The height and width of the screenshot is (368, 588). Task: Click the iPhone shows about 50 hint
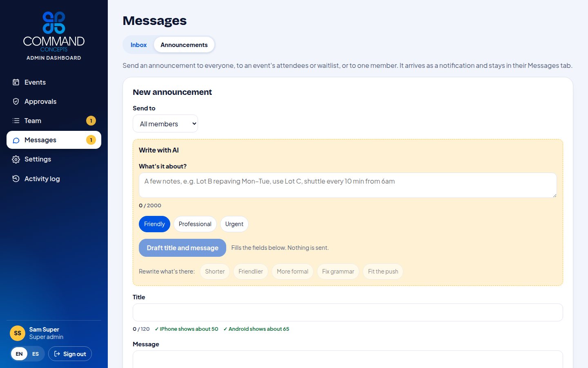click(x=187, y=329)
